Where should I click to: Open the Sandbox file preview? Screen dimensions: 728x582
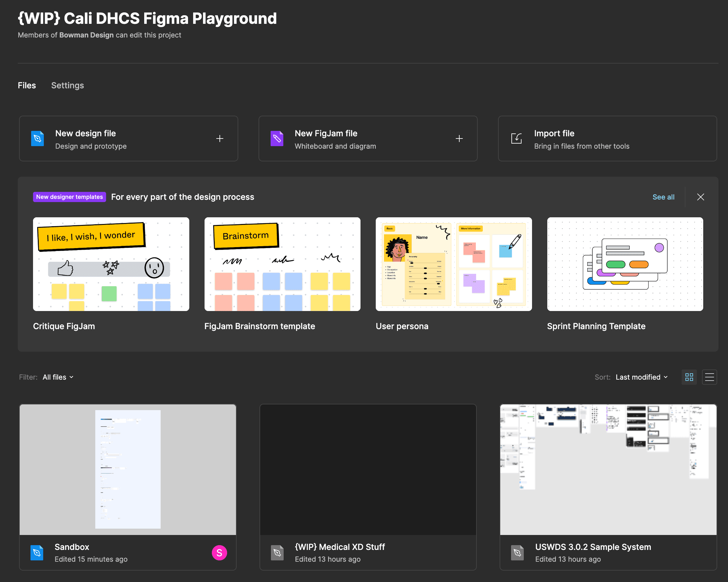click(128, 470)
